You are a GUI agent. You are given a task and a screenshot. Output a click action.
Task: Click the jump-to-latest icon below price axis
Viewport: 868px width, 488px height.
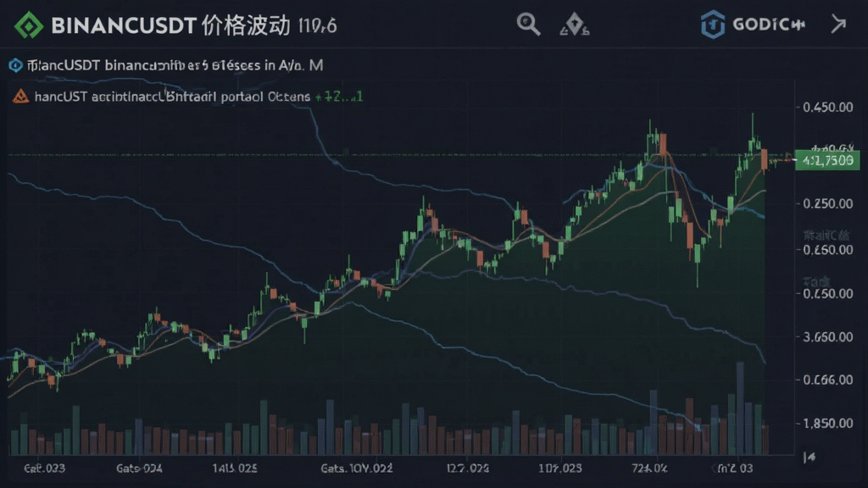coord(810,457)
